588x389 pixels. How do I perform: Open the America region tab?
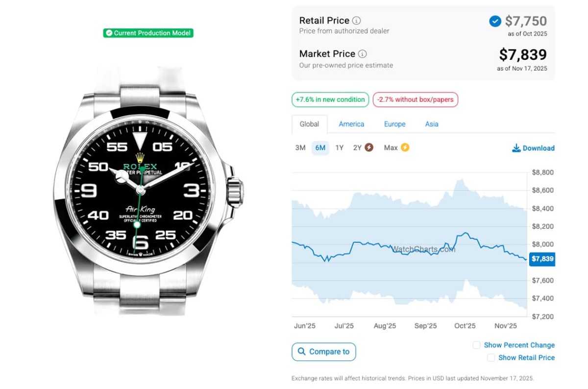[351, 124]
